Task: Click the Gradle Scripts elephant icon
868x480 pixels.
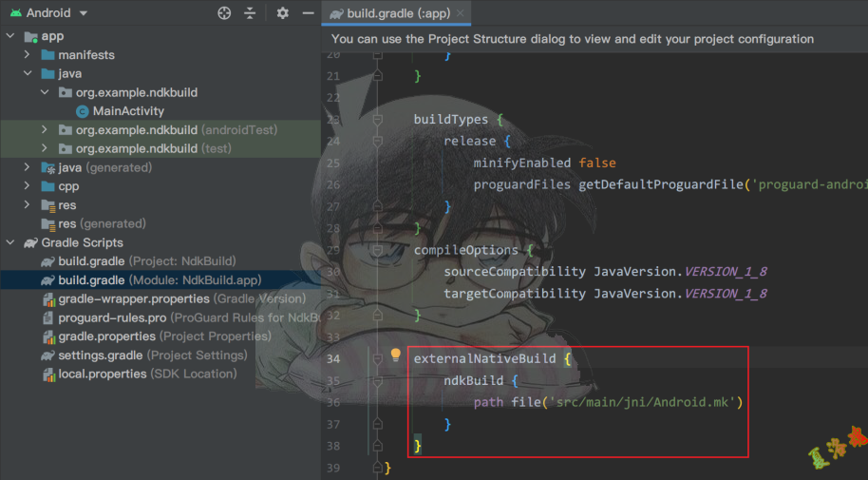Action: tap(30, 242)
